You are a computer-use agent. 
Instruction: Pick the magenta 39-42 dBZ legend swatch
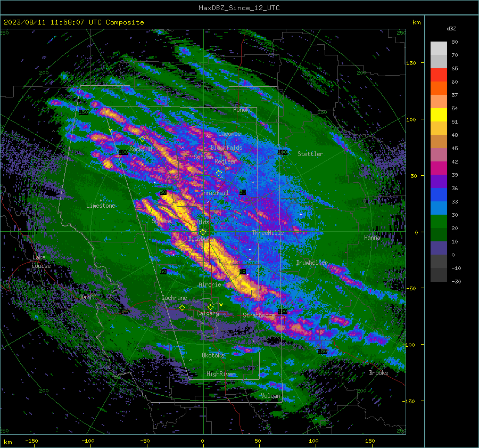(439, 168)
